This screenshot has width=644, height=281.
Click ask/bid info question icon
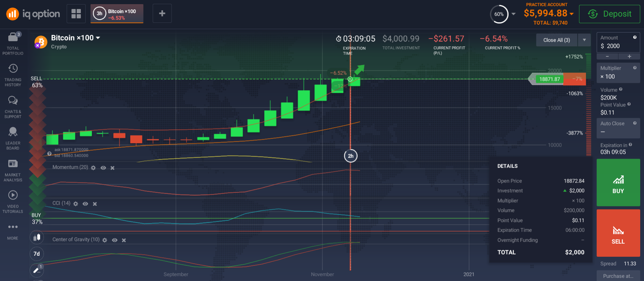click(x=49, y=153)
